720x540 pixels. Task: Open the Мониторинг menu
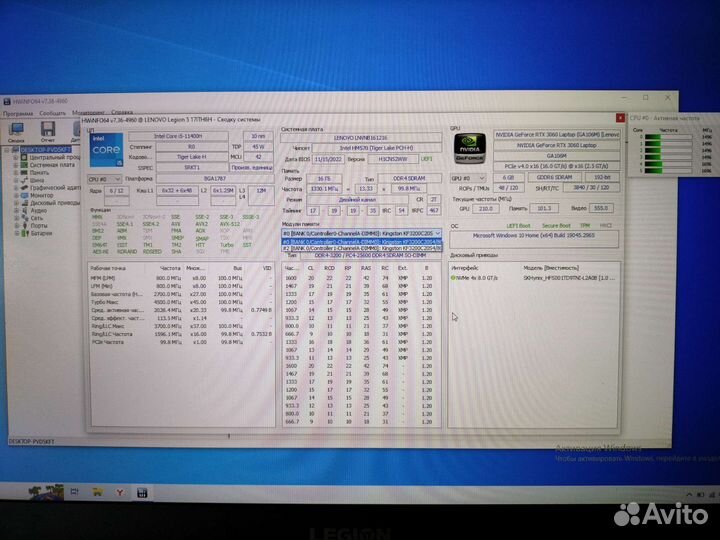pos(88,112)
